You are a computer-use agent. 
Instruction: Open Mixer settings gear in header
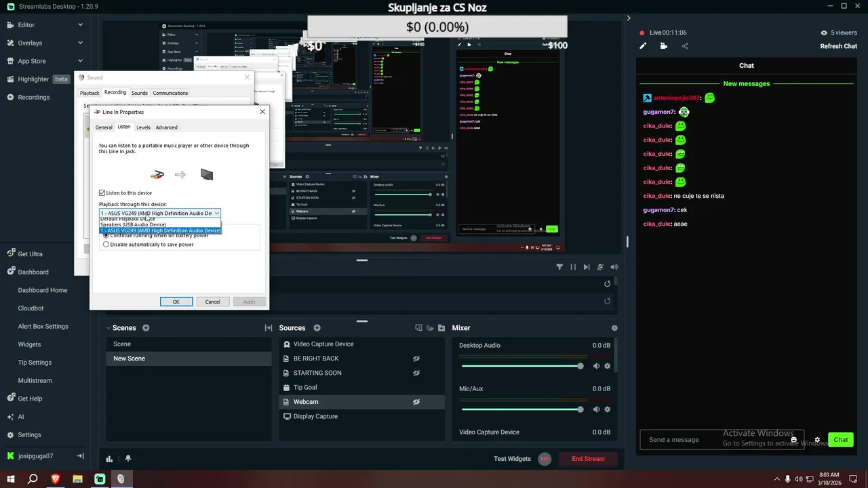614,328
